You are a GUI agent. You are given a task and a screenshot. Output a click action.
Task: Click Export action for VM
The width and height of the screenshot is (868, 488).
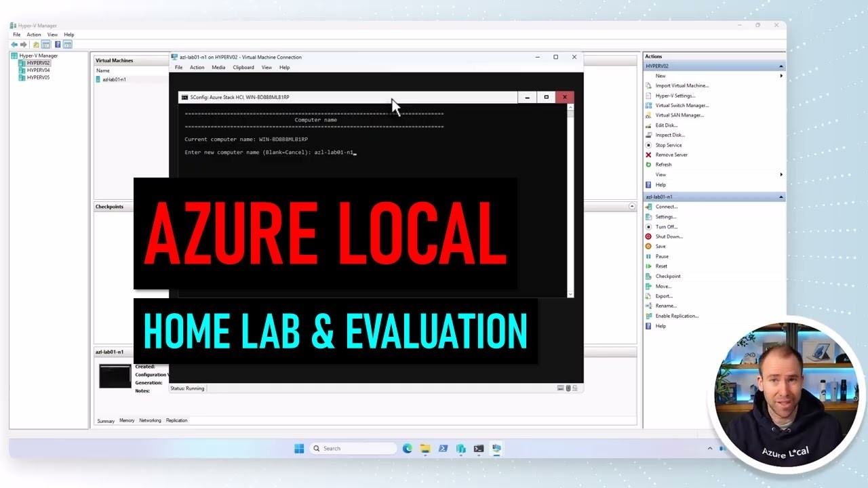(664, 296)
